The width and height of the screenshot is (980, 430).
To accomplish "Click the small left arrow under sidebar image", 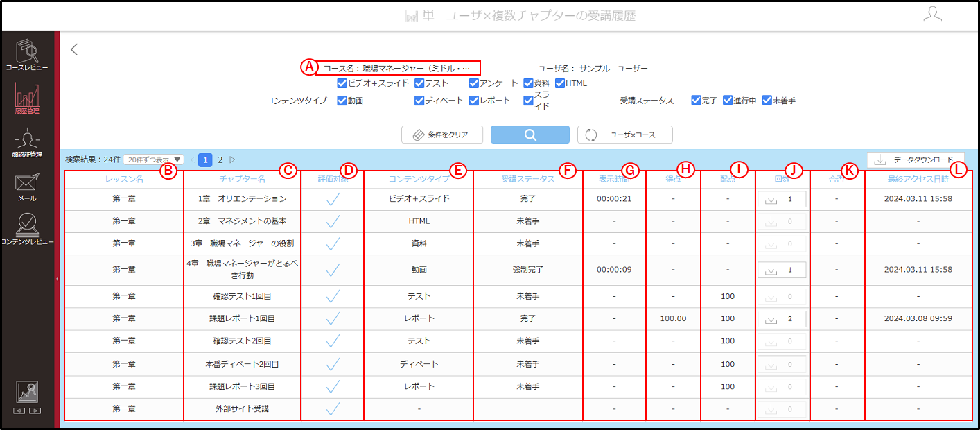I will tap(19, 411).
